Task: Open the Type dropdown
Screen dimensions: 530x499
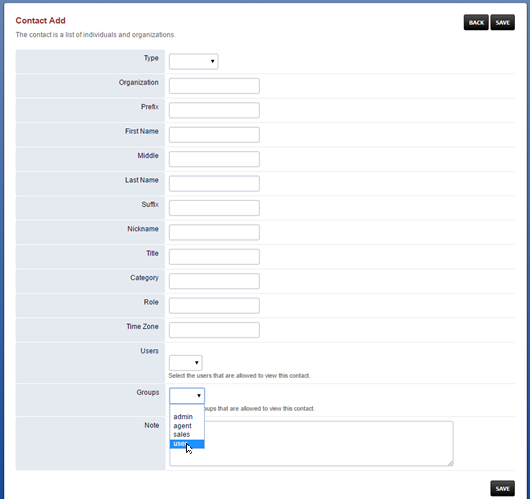Action: click(193, 62)
